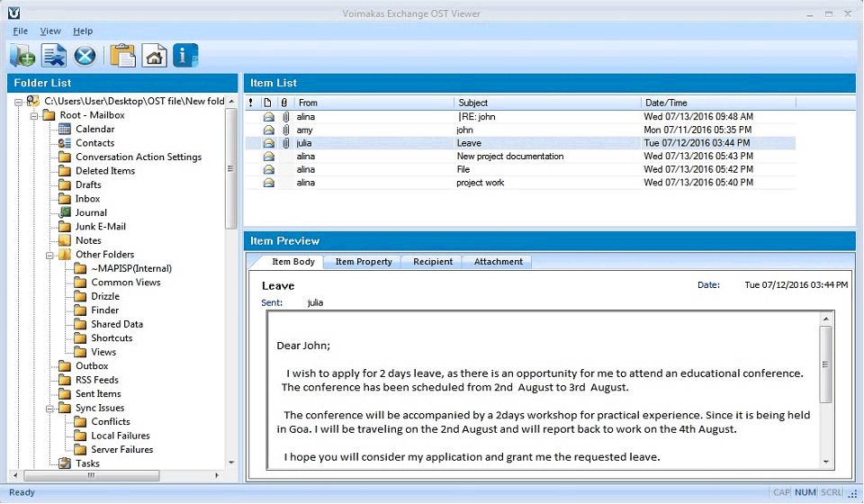The height and width of the screenshot is (504, 864).
Task: Click the Journal folder icon
Action: 65,212
